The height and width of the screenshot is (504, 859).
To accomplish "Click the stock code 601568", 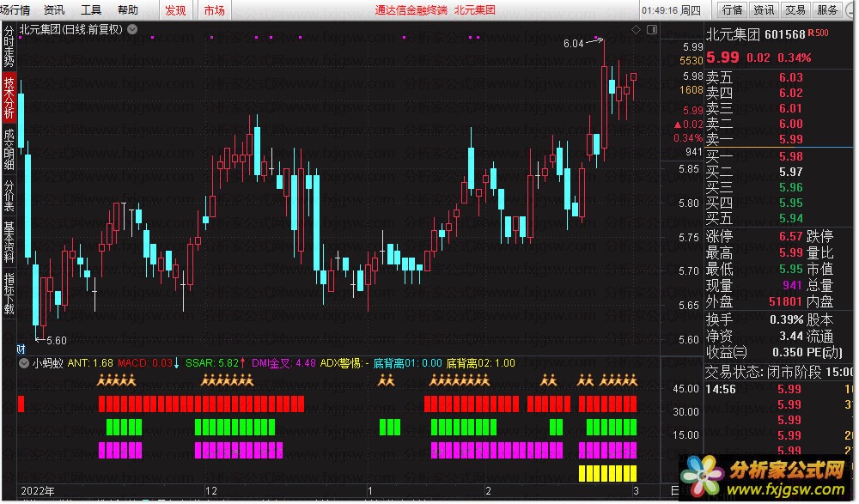I will point(785,34).
